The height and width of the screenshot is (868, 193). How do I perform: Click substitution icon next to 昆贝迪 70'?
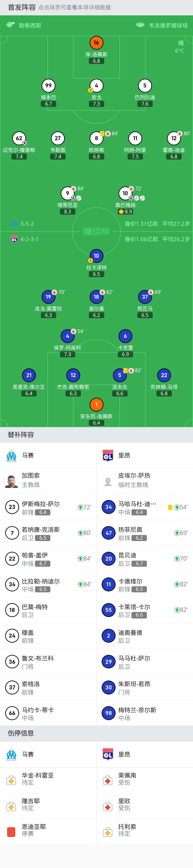176,559
